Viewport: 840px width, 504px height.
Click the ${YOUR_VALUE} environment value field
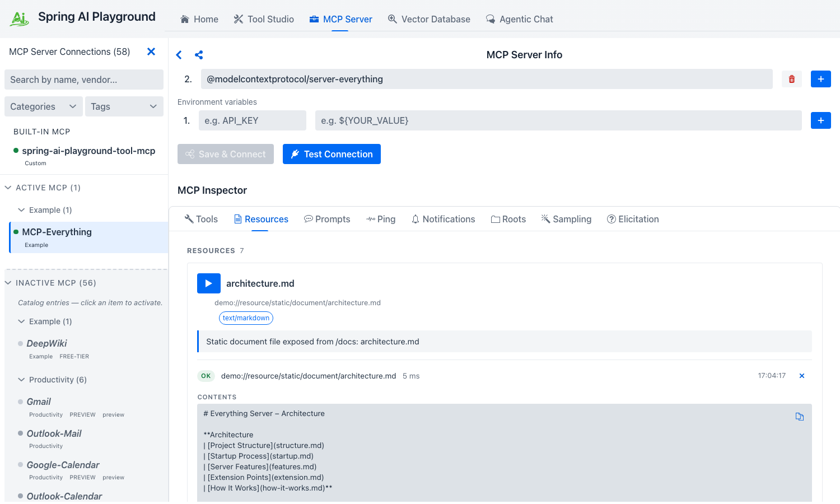pyautogui.click(x=558, y=120)
